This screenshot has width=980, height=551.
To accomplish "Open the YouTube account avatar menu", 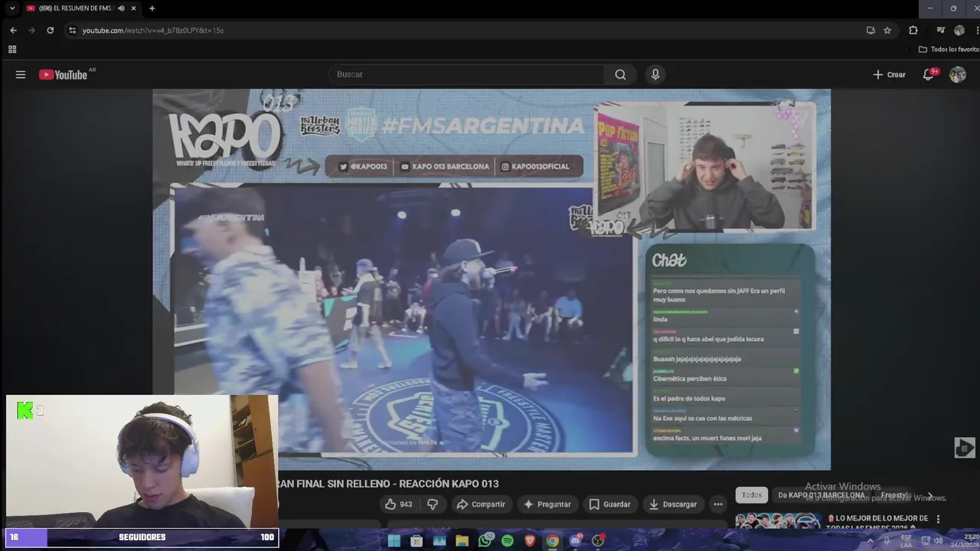I will 957,74.
